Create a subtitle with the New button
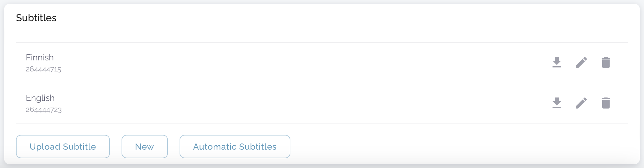644x168 pixels. point(145,147)
